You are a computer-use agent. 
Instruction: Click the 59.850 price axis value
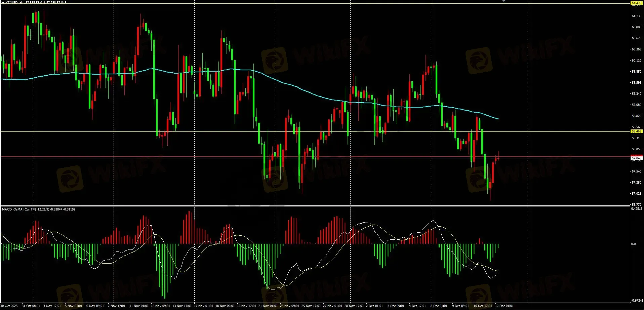coord(637,72)
